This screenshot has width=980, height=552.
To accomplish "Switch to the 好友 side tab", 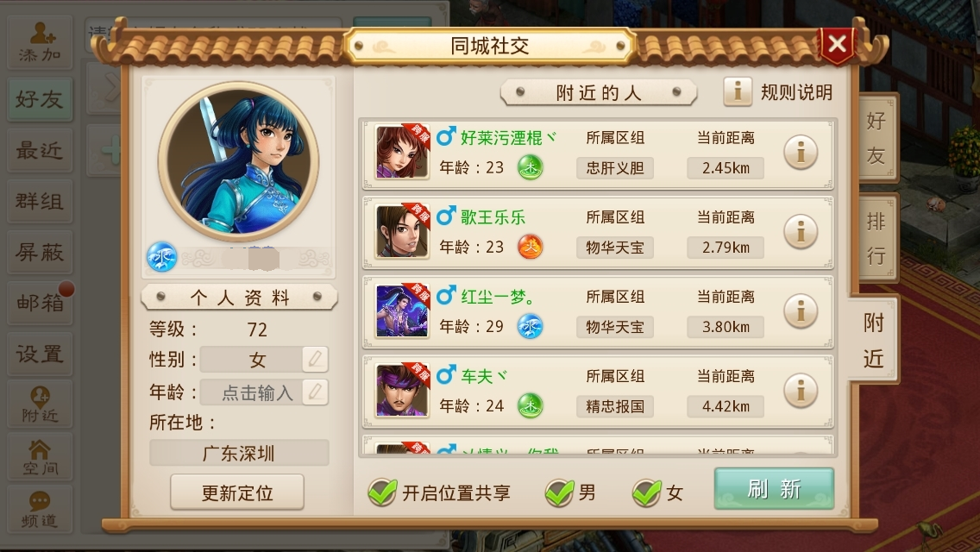I will coord(876,137).
